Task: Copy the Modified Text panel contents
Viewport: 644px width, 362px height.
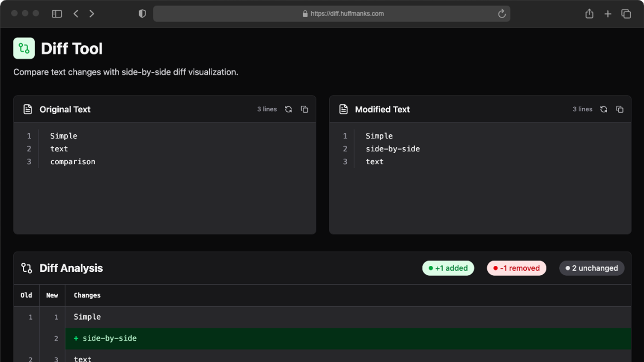Action: point(620,109)
